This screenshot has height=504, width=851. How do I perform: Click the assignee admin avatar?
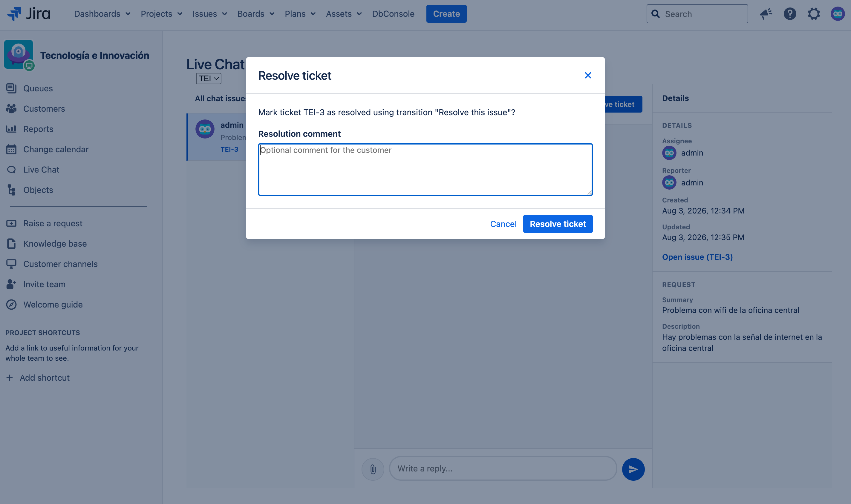pyautogui.click(x=669, y=153)
